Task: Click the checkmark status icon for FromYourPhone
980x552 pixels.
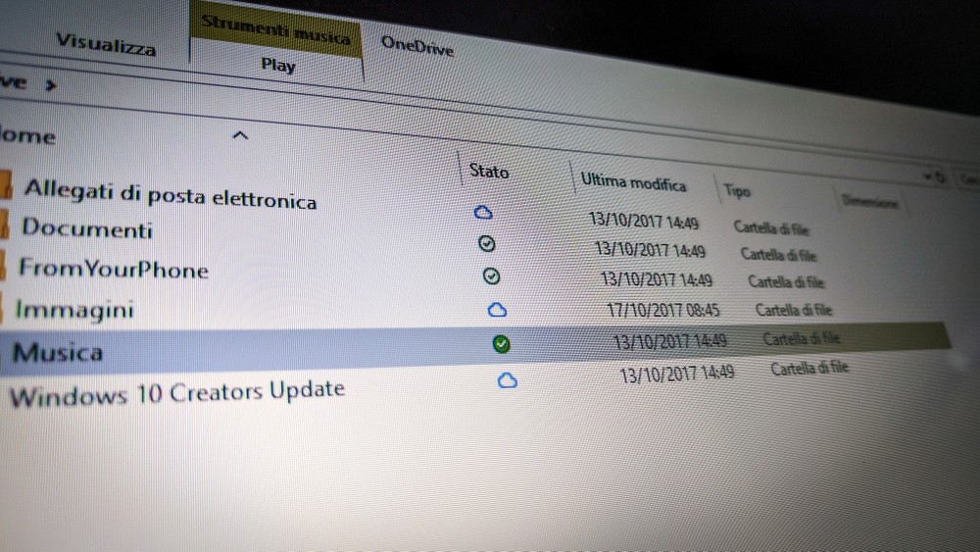Action: pos(492,276)
